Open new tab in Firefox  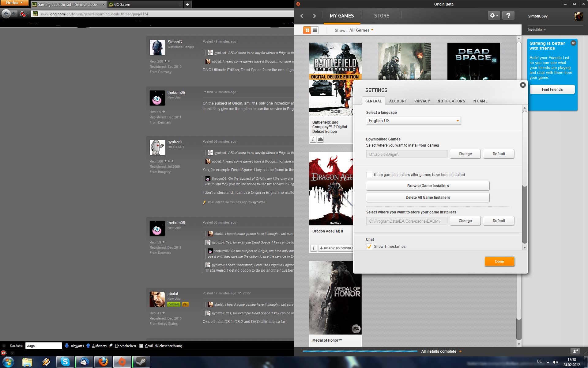(187, 4)
